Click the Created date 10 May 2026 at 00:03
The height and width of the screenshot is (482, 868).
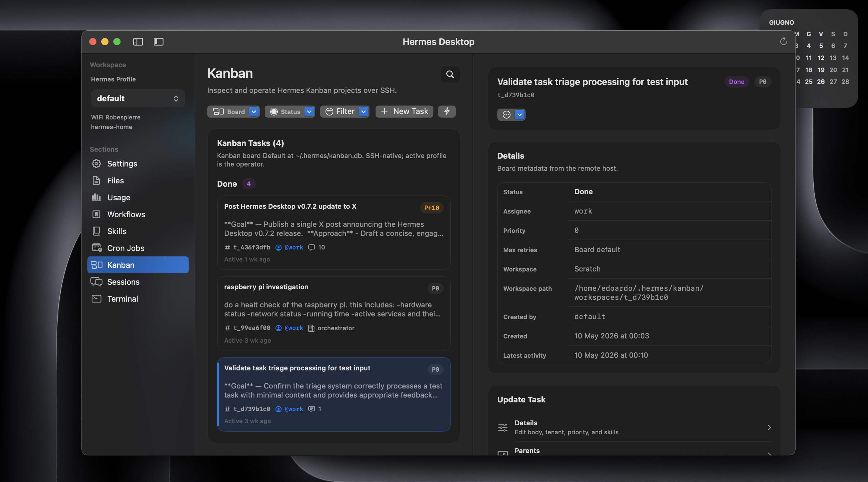coord(612,336)
